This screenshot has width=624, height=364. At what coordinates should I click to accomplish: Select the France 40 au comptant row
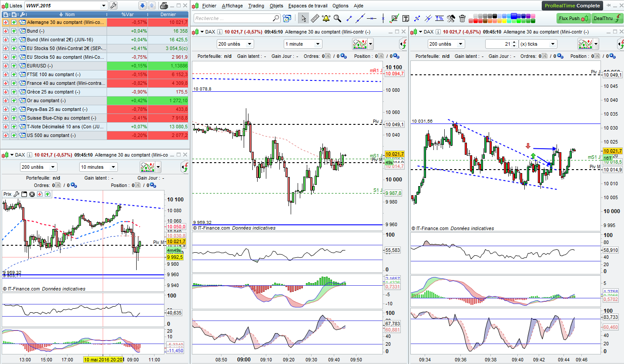click(95, 83)
